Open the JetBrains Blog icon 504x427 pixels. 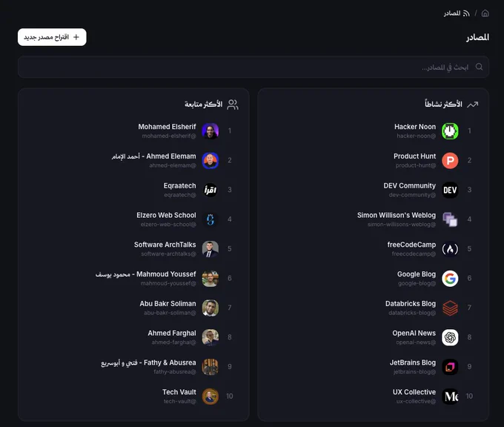pyautogui.click(x=450, y=367)
